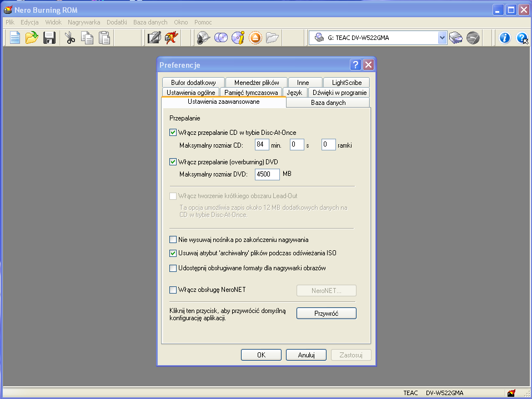532x399 pixels.
Task: Switch to Dźwięki w programie tab
Action: 339,93
